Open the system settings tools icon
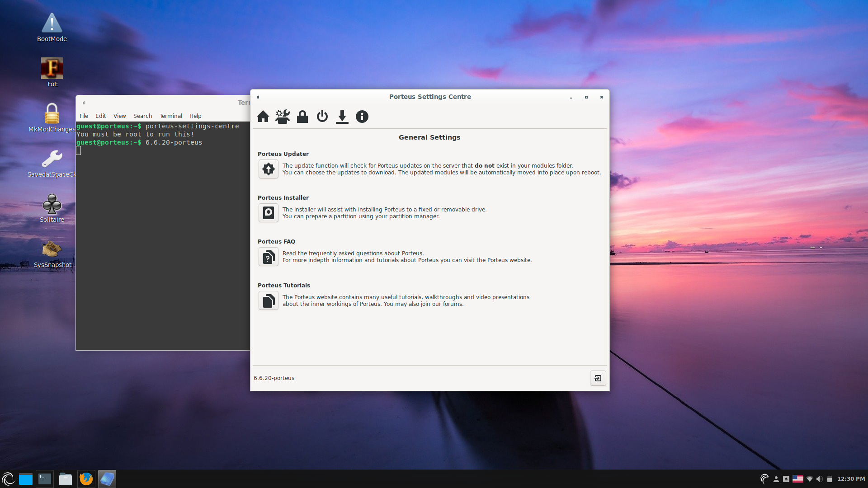 click(x=283, y=117)
